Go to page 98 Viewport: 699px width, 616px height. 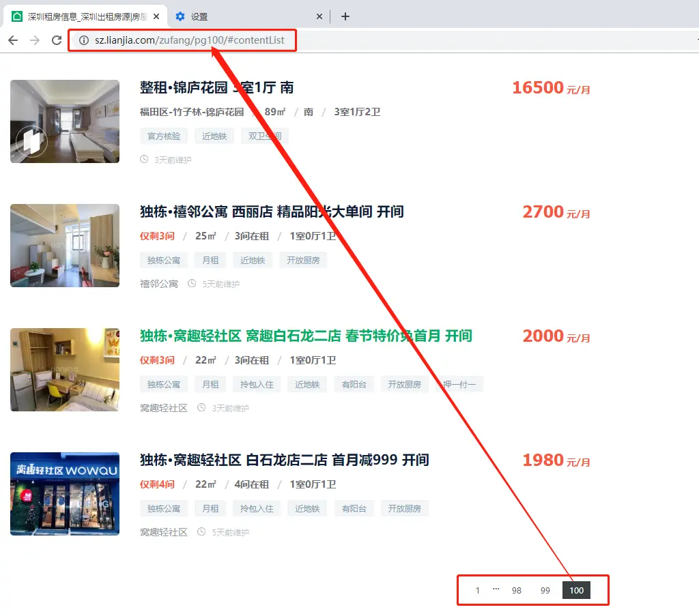(516, 590)
